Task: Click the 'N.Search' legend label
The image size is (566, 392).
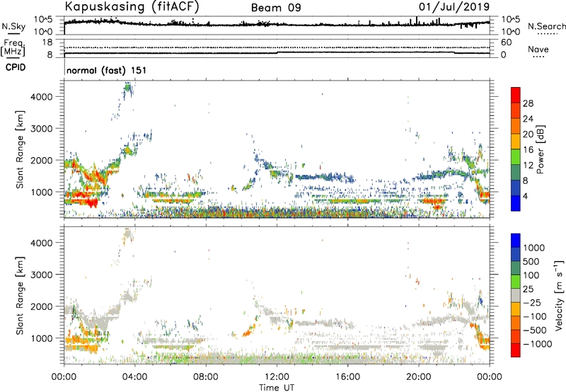Action: 547,26
